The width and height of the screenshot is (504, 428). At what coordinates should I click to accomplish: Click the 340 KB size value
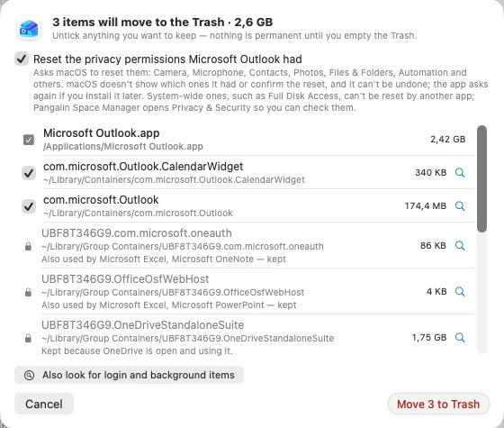click(x=431, y=173)
